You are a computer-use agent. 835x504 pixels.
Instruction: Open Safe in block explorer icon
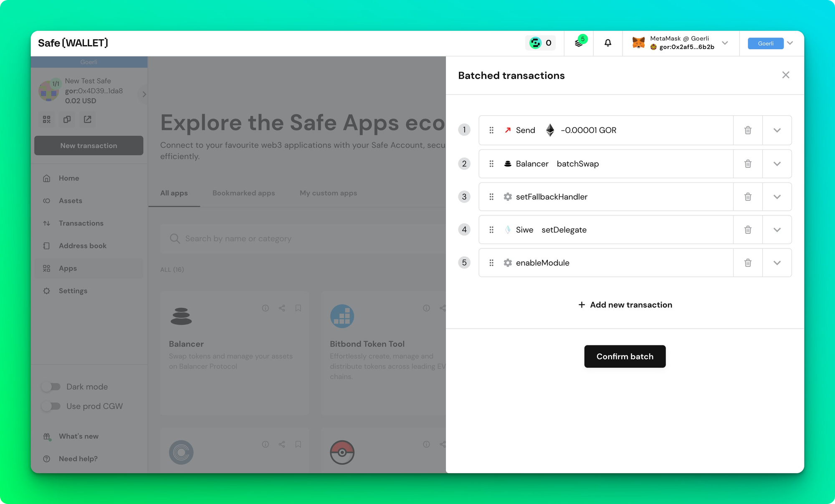click(87, 119)
